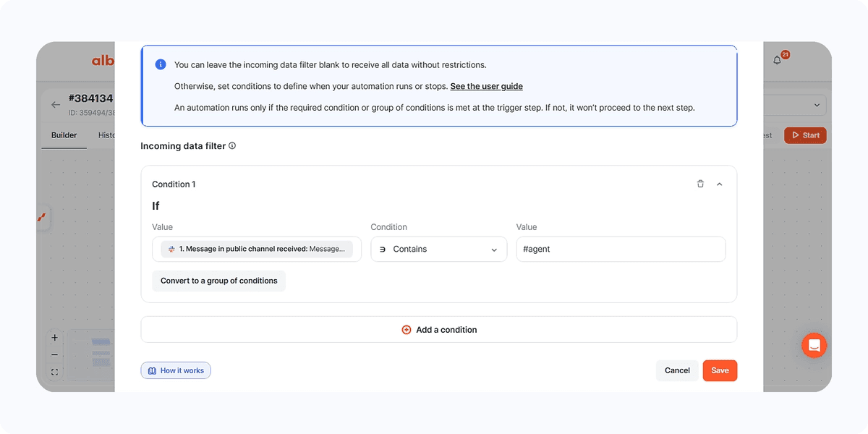Go back with the arrow icon
Screen dimensions: 868x434
click(x=56, y=105)
